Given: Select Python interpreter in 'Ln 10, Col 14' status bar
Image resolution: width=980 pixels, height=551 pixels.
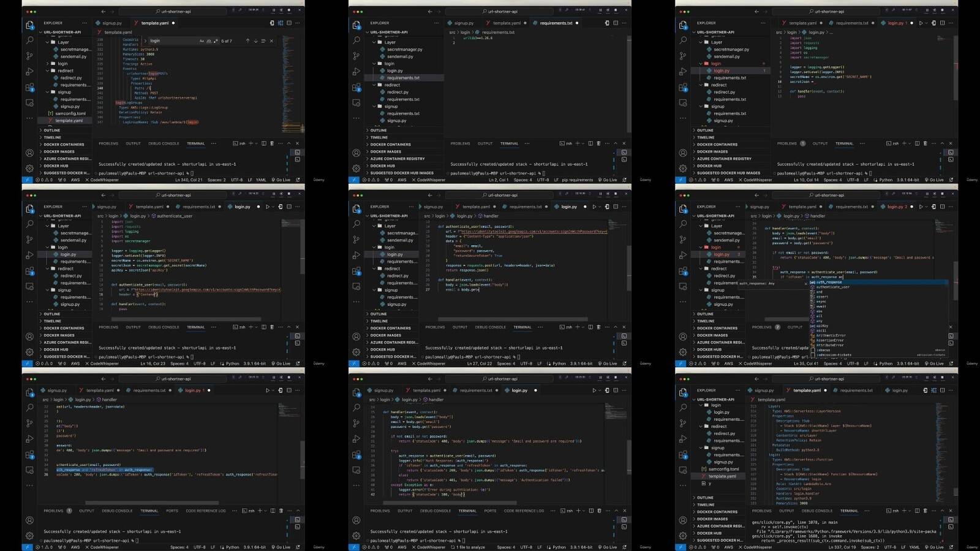Looking at the screenshot, I should (x=909, y=180).
